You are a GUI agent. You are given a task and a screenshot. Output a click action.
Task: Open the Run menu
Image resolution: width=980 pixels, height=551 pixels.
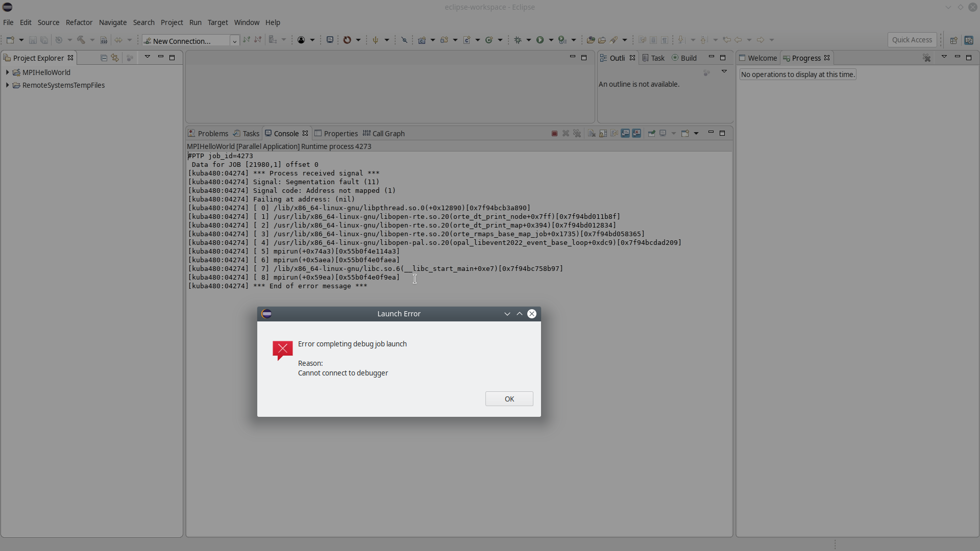(x=195, y=22)
